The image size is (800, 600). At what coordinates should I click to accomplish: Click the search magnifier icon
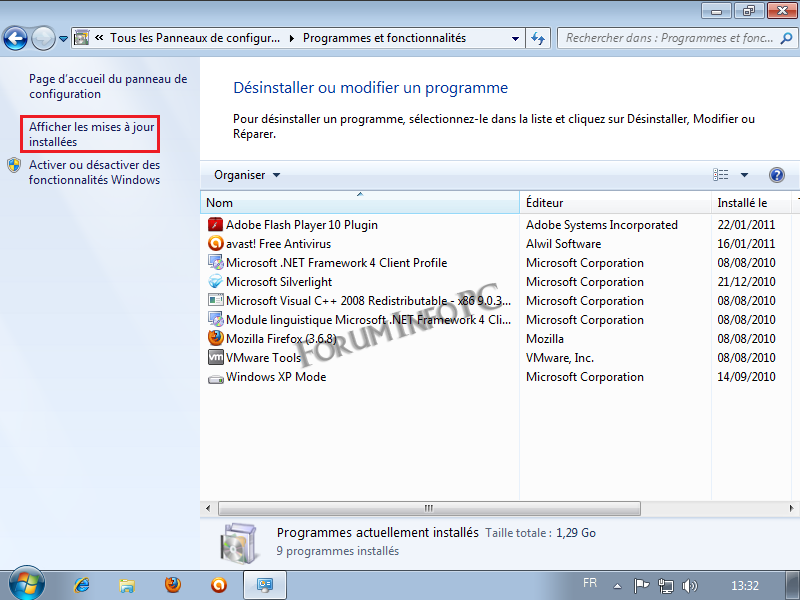[786, 38]
